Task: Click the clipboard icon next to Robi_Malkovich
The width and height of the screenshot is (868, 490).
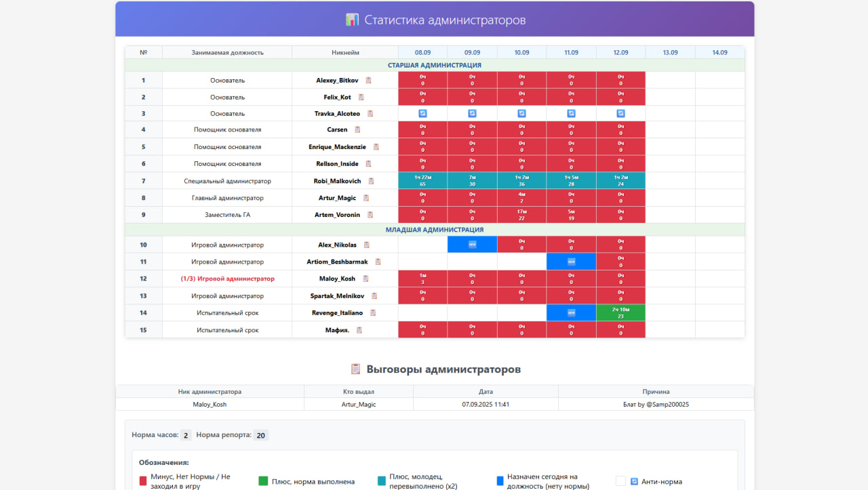Action: 371,180
